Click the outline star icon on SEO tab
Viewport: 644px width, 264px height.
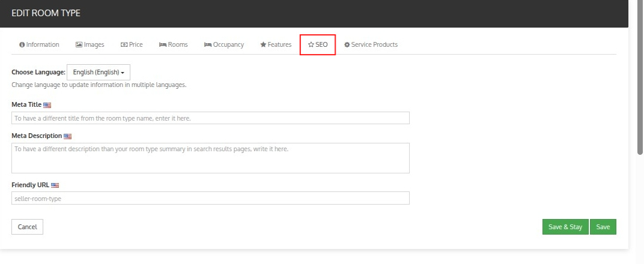pyautogui.click(x=311, y=44)
